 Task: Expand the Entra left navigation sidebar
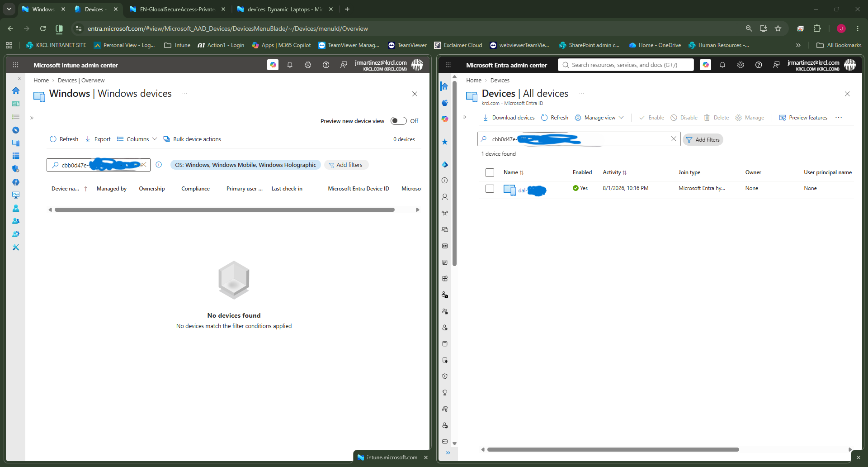448,453
